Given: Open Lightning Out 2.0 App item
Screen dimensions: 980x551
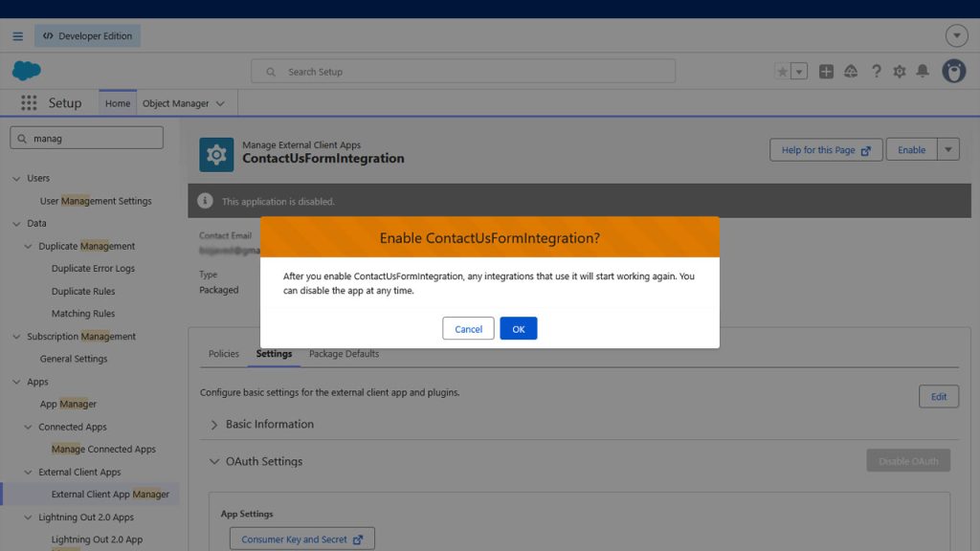Looking at the screenshot, I should point(97,540).
